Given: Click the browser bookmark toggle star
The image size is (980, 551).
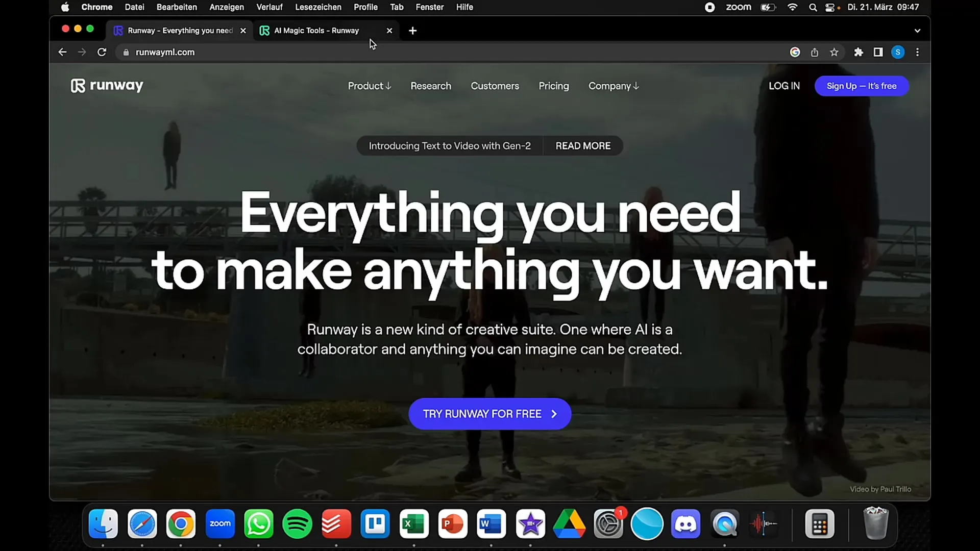Looking at the screenshot, I should (x=834, y=52).
